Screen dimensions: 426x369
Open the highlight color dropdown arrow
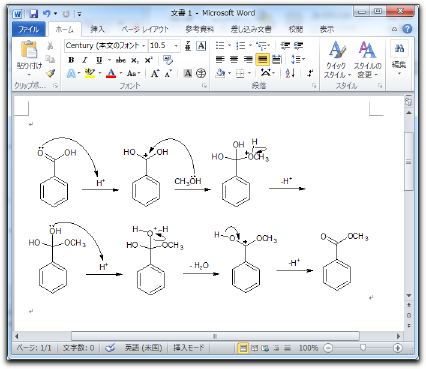[100, 73]
